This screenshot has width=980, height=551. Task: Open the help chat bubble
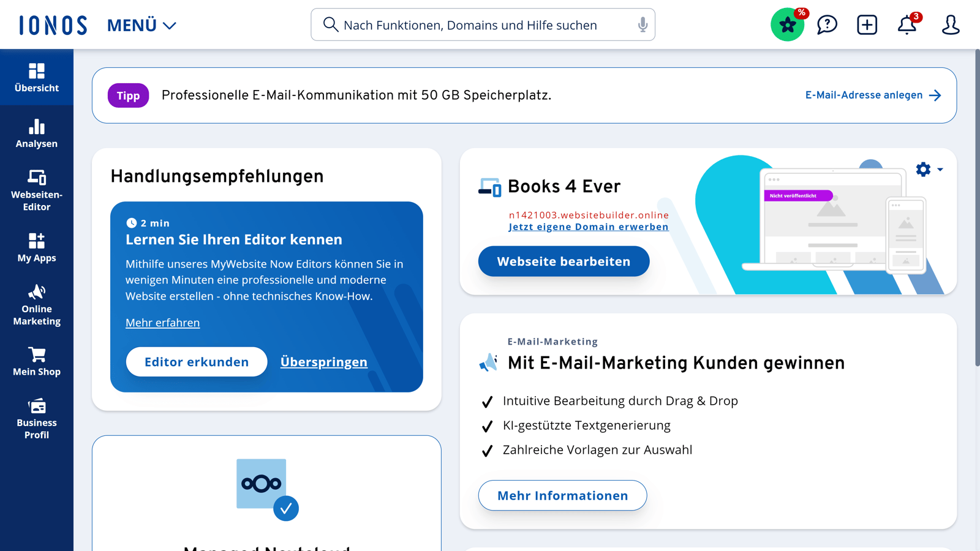click(x=826, y=24)
